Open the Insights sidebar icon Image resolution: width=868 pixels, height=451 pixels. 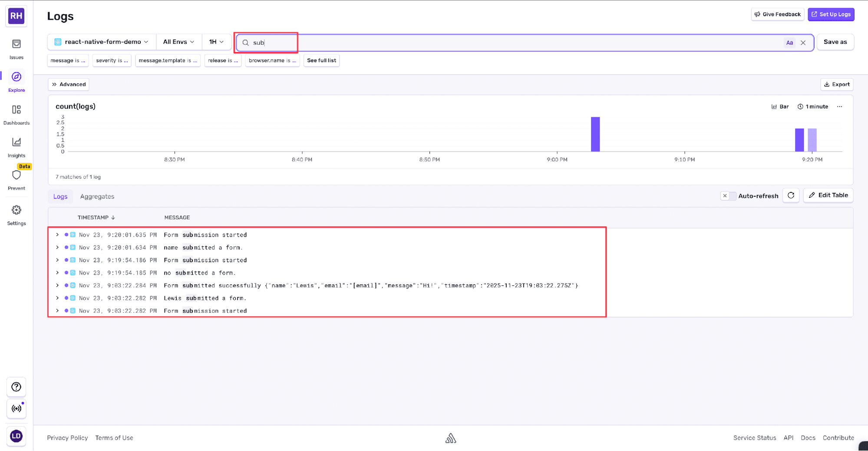(17, 143)
